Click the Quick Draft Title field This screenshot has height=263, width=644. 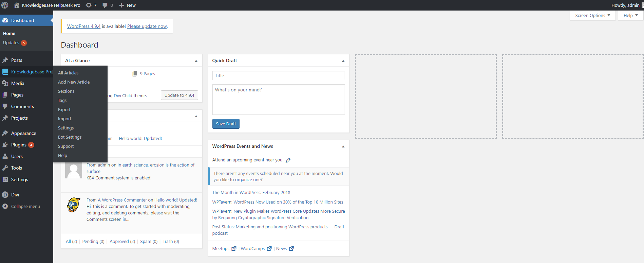click(x=279, y=75)
